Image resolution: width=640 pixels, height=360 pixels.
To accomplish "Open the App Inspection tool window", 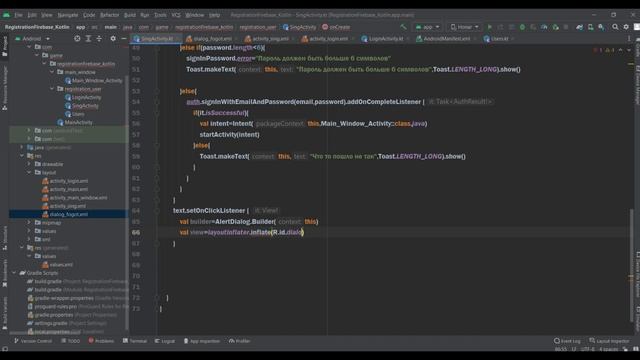I will coord(202,341).
